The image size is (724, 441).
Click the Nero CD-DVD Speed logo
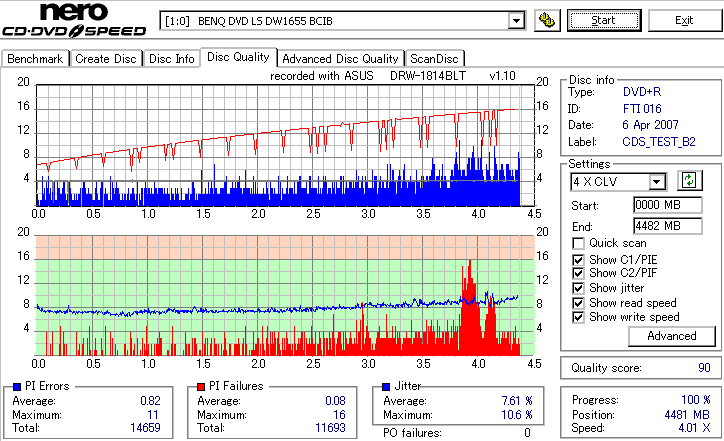pyautogui.click(x=74, y=19)
